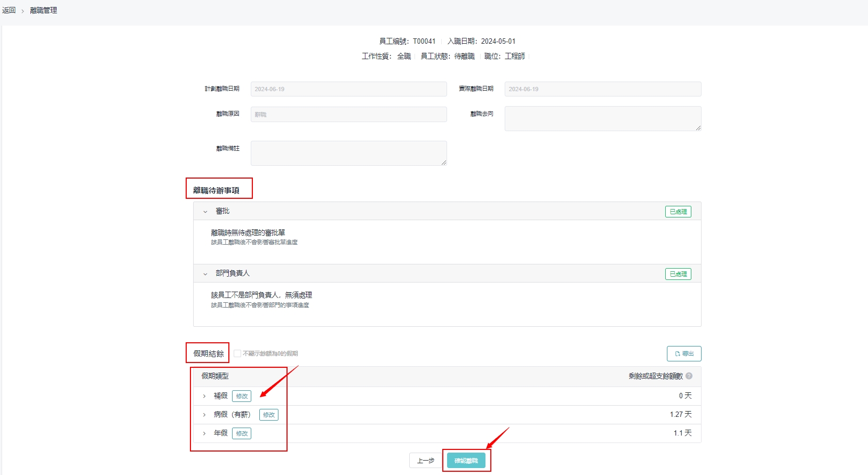This screenshot has width=868, height=475.
Task: Click 返回 in the breadcrumb
Action: [9, 10]
